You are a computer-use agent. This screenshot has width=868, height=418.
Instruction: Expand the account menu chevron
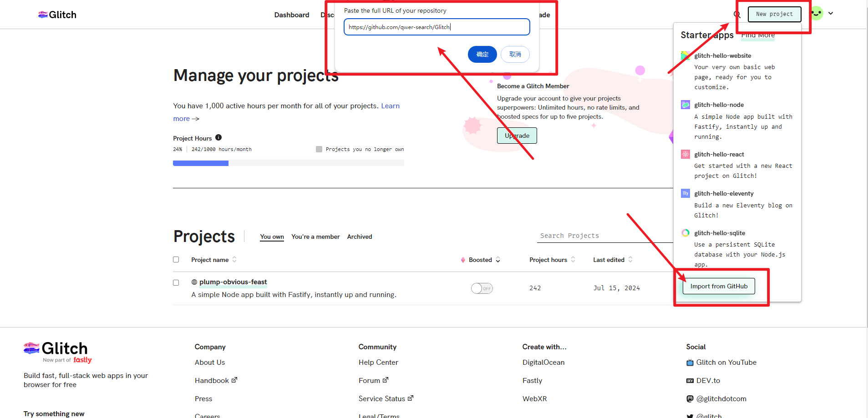[x=831, y=13]
